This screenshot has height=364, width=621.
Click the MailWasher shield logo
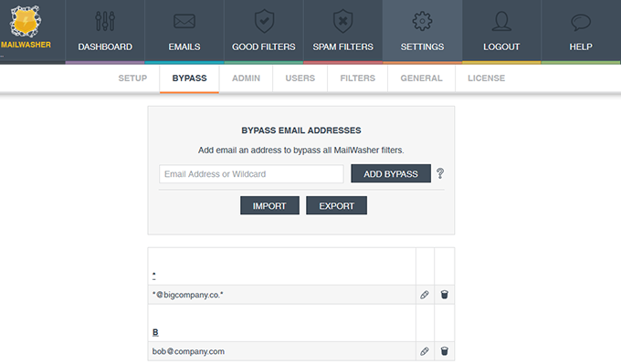(x=26, y=21)
